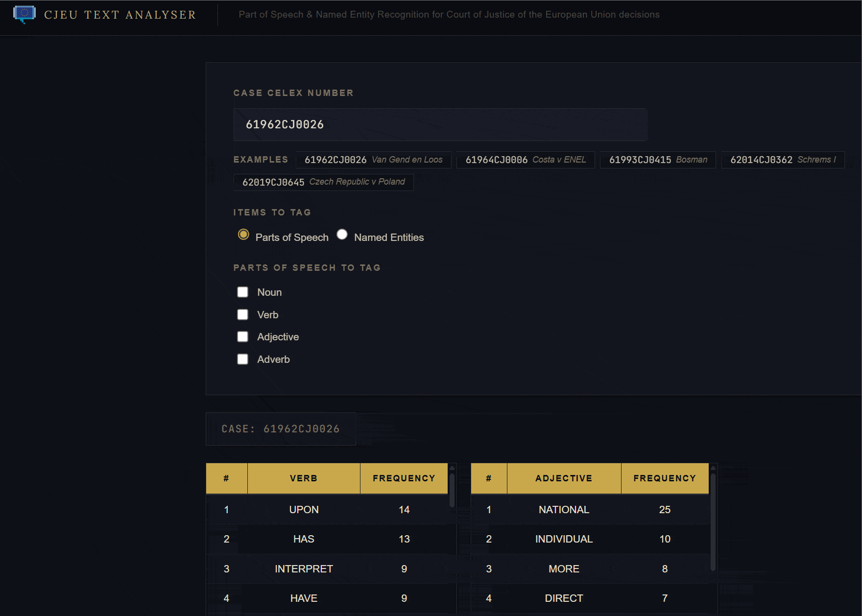This screenshot has height=616, width=862.
Task: Click the CASE: 61962CJ0026 header label
Action: point(281,428)
